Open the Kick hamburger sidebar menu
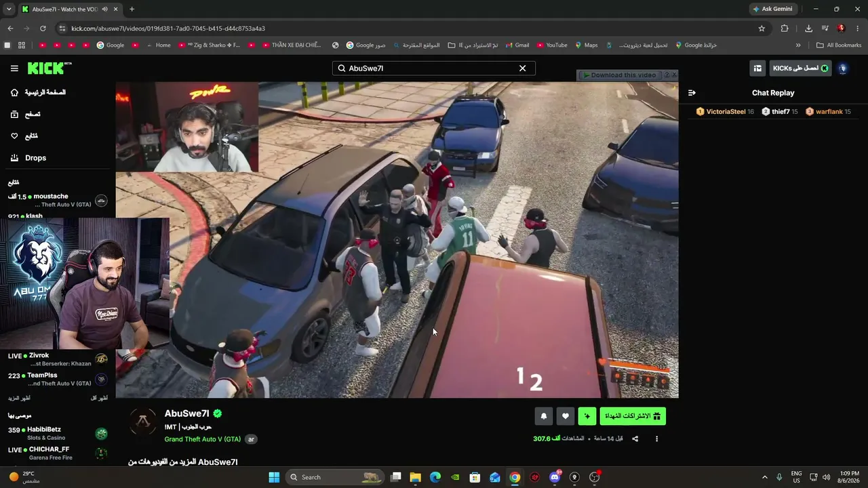Screen dimensions: 868x488 14,68
